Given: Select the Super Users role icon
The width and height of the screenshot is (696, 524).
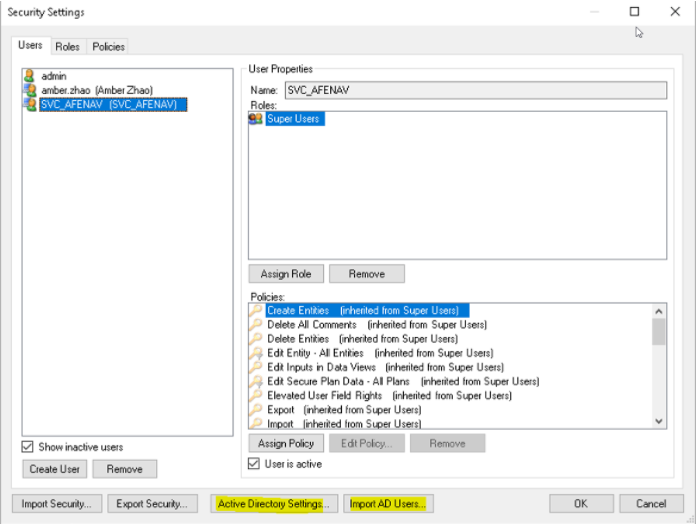Looking at the screenshot, I should pos(256,119).
